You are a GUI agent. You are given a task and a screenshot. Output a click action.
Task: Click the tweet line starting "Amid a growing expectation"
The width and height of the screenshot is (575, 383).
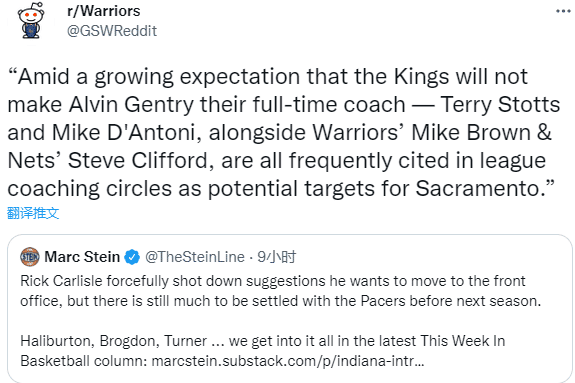[x=268, y=77]
